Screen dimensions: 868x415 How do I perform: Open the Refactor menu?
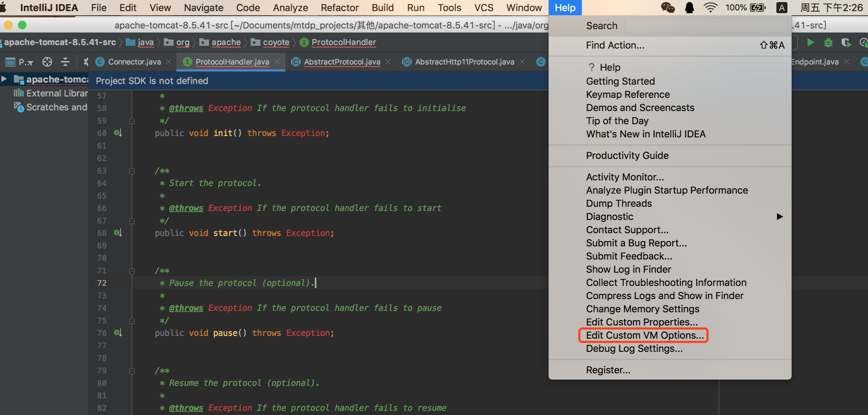[x=340, y=8]
